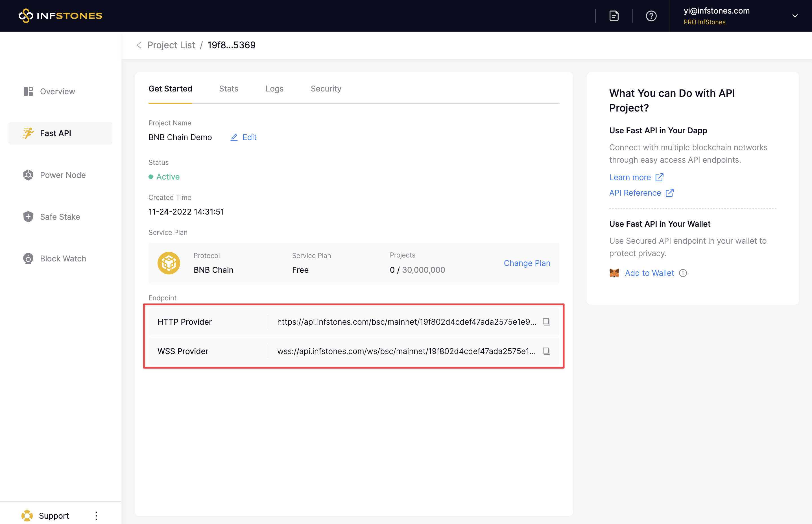Click the Edit pencil icon
Screen dimensions: 812x524
click(234, 137)
